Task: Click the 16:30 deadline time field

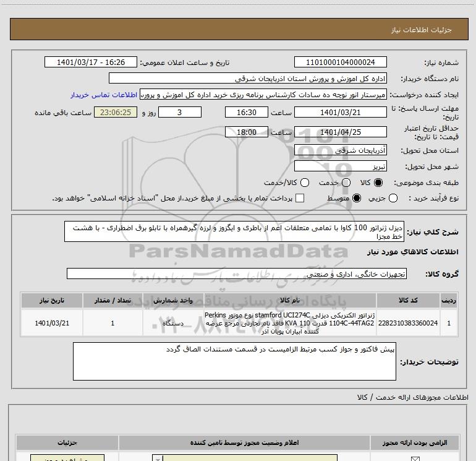Action: click(x=247, y=112)
